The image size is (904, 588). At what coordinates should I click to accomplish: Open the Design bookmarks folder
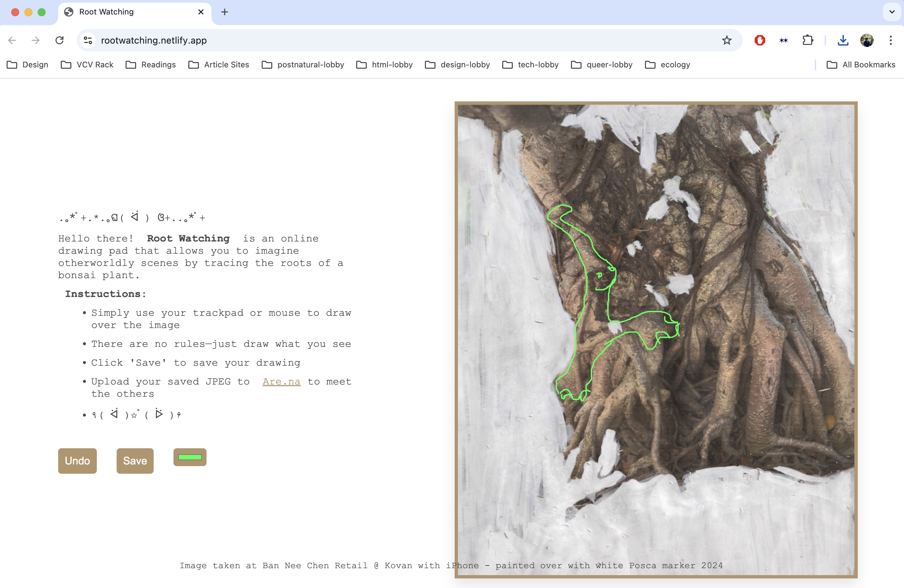28,64
